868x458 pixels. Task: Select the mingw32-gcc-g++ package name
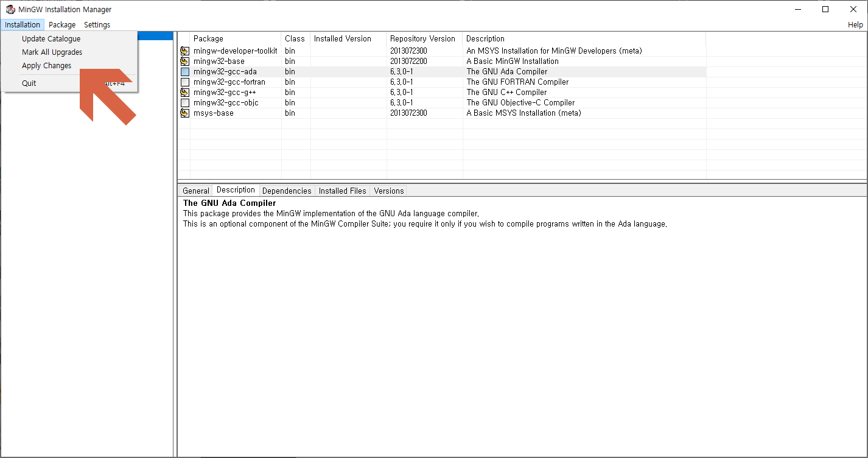point(225,93)
